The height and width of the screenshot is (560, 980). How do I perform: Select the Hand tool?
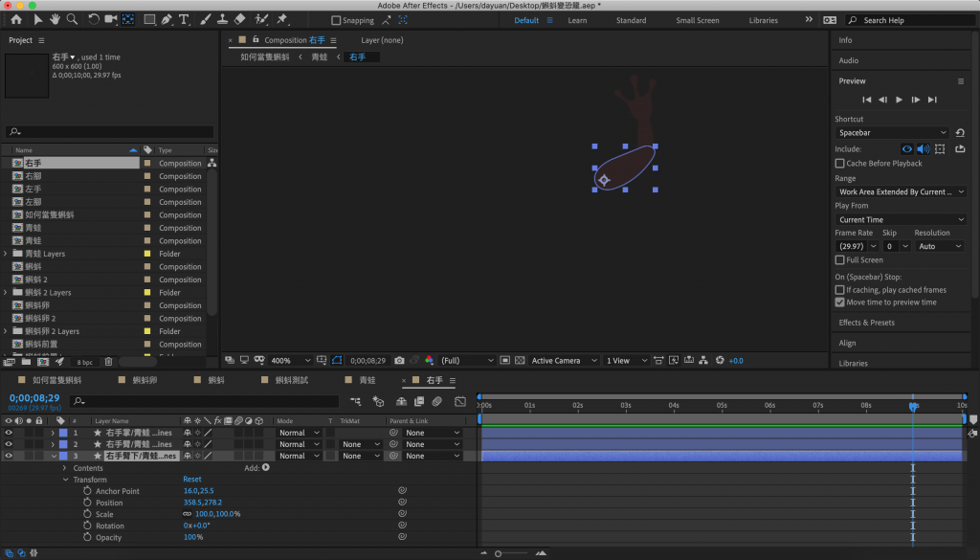point(55,20)
